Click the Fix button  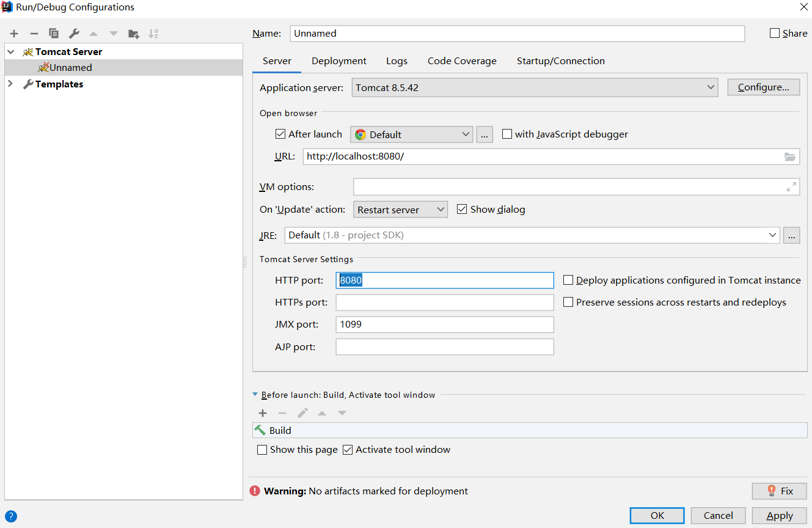tap(779, 491)
